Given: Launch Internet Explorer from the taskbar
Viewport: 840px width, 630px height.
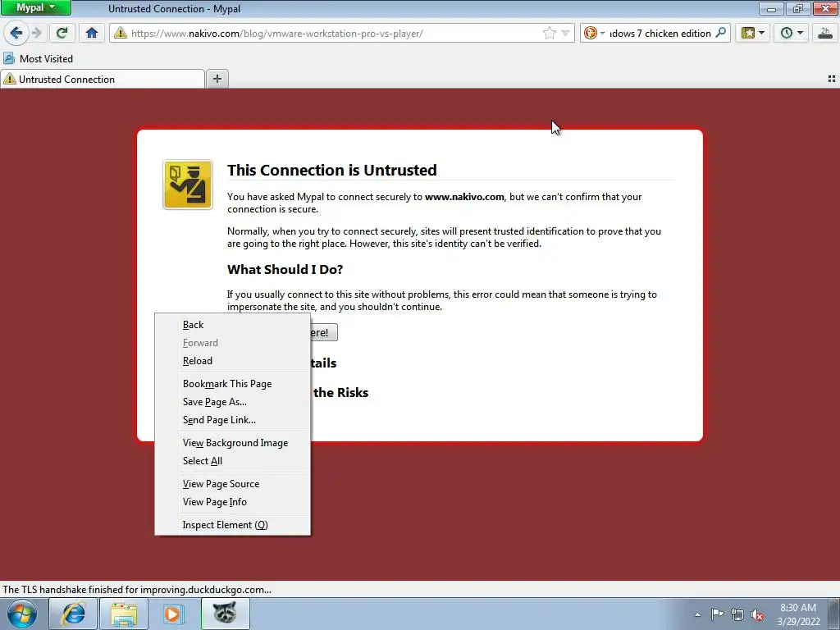Looking at the screenshot, I should tap(73, 614).
